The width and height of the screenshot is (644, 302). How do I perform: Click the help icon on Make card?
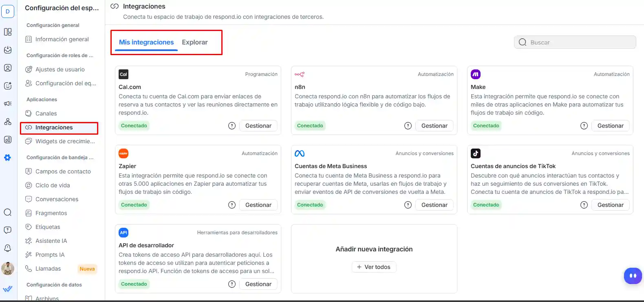pos(584,126)
